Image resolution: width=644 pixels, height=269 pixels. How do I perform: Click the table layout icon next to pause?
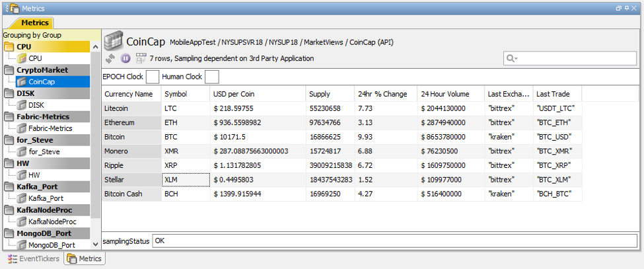[x=141, y=59]
